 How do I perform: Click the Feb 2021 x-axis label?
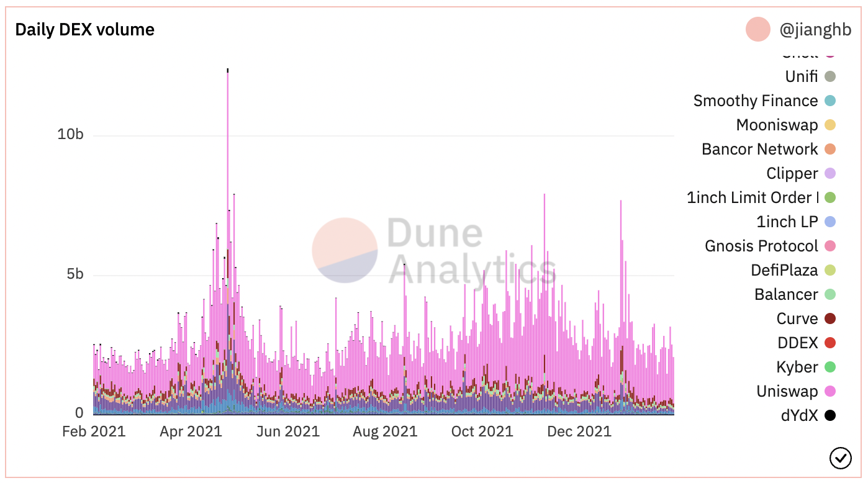[x=94, y=431]
